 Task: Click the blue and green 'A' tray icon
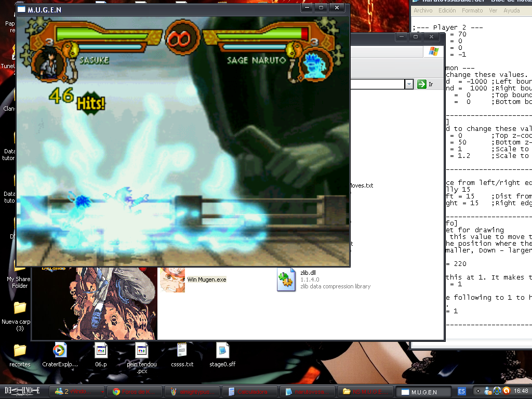point(497,391)
